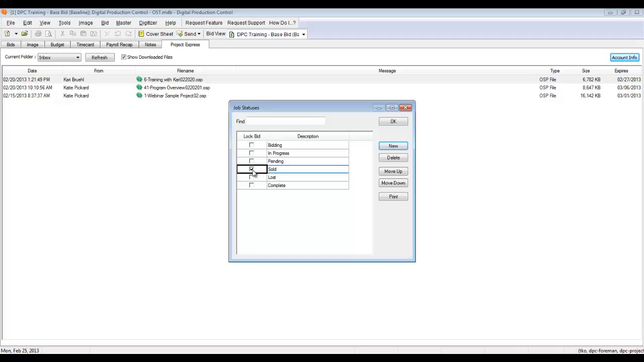Open the Digitizer menu
This screenshot has height=362, width=644.
coord(148,23)
